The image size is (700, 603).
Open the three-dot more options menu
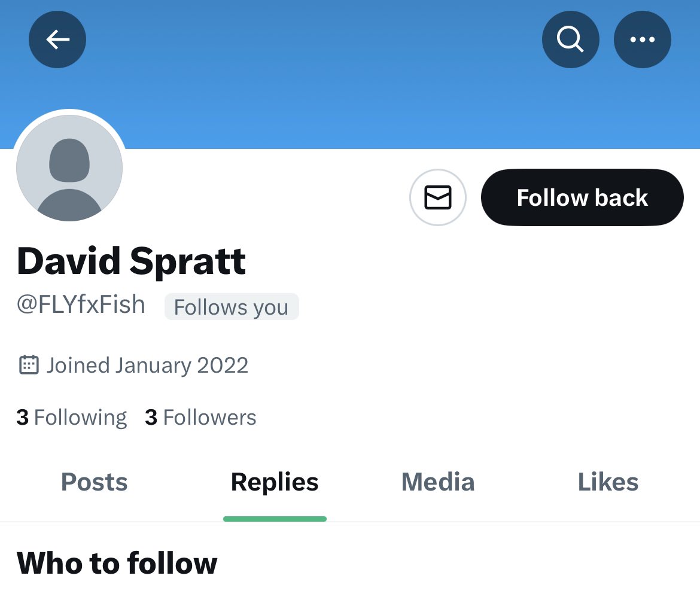642,39
